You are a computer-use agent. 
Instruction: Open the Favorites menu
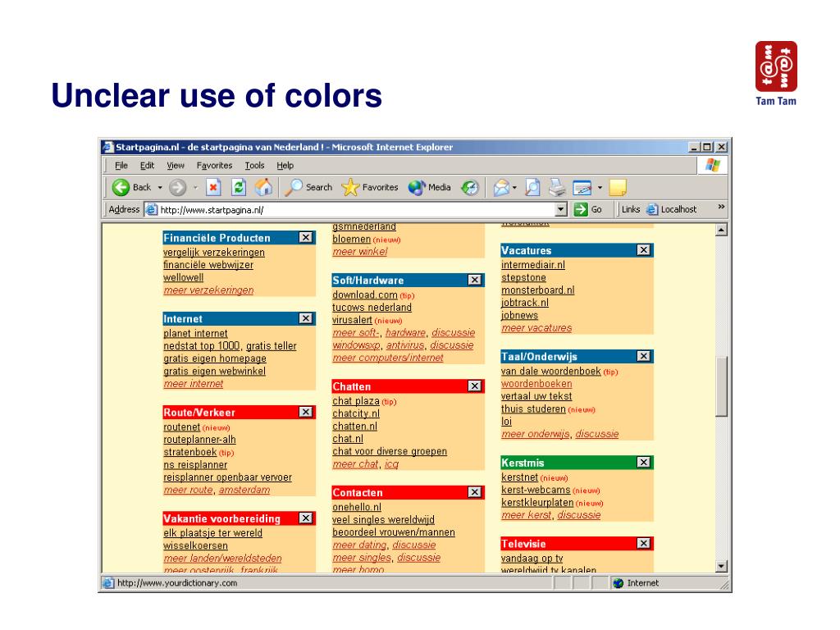[214, 166]
